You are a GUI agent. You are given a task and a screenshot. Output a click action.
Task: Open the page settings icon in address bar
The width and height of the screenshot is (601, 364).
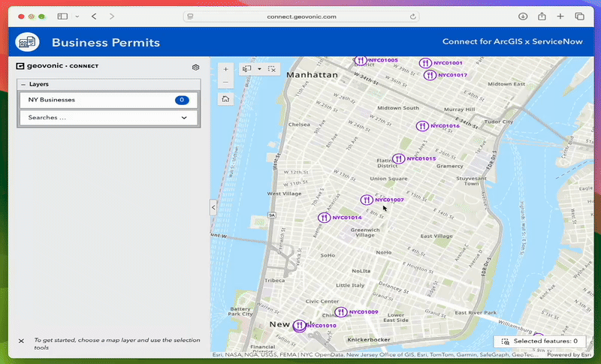point(190,17)
